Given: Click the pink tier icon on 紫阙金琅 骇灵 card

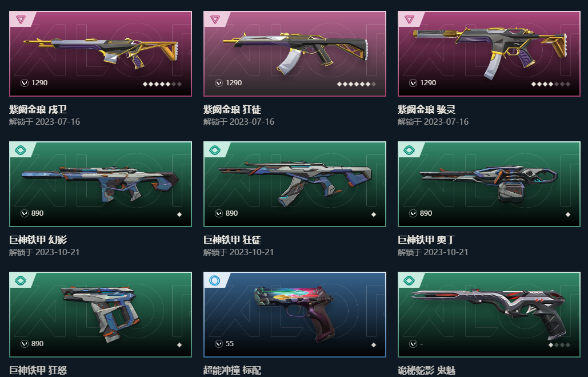Looking at the screenshot, I should click(410, 19).
